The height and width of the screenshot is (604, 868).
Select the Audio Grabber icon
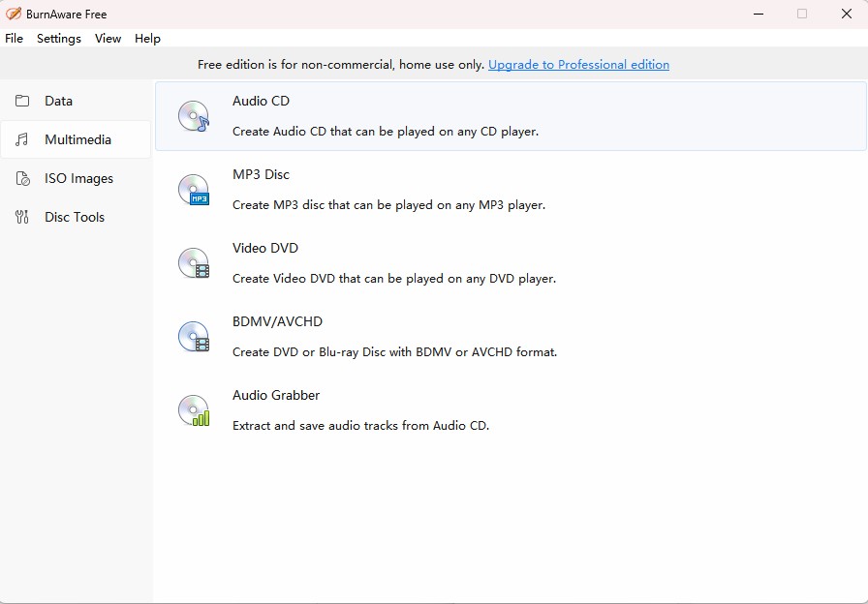pyautogui.click(x=194, y=410)
